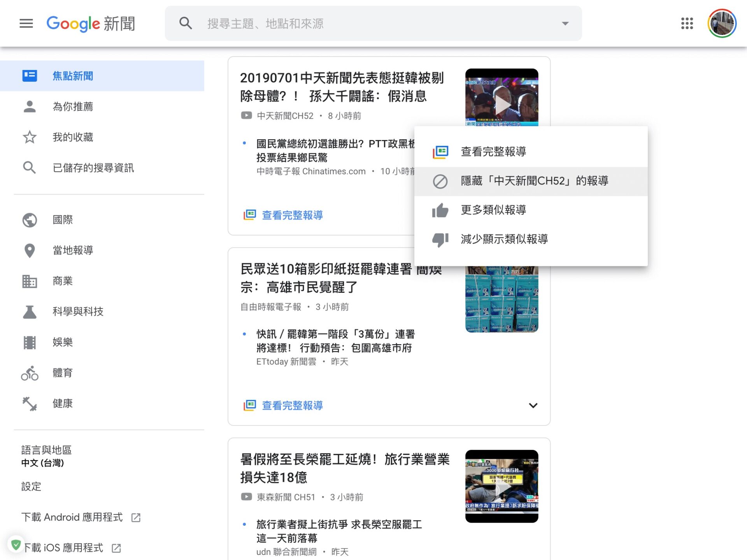Click the 焦點新聞 newspaper icon
747x560 pixels.
coord(30,76)
